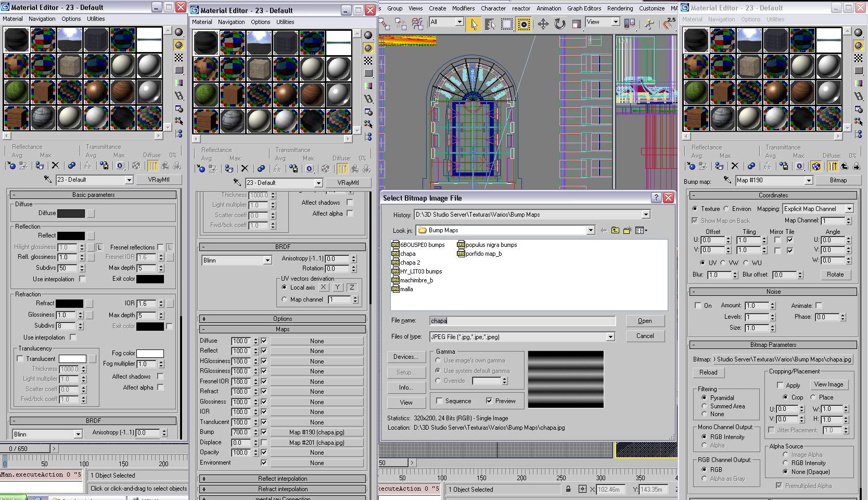
Task: Click the Diffuse color swatch
Action: [71, 213]
